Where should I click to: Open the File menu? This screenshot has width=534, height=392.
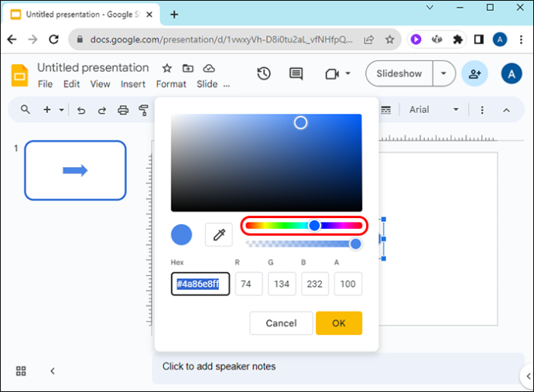click(x=46, y=84)
